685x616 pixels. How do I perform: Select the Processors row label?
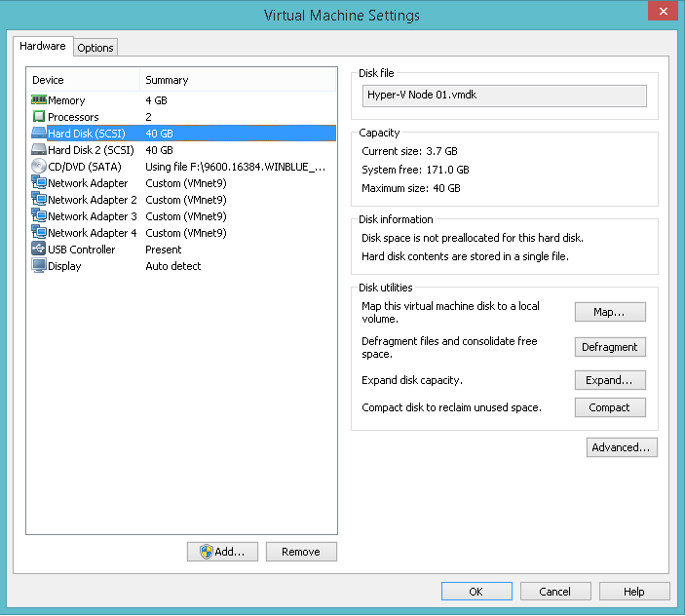(x=73, y=117)
